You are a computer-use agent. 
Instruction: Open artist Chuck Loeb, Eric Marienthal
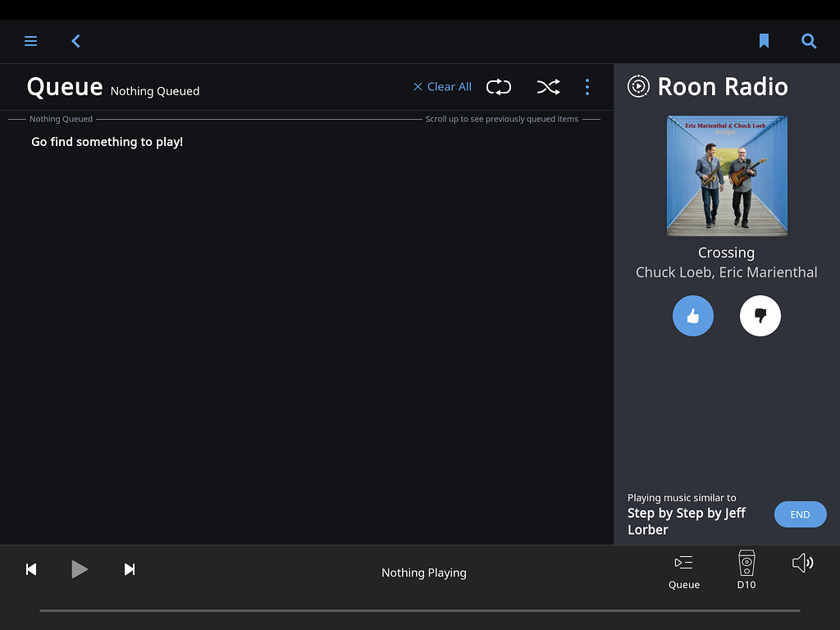point(726,272)
